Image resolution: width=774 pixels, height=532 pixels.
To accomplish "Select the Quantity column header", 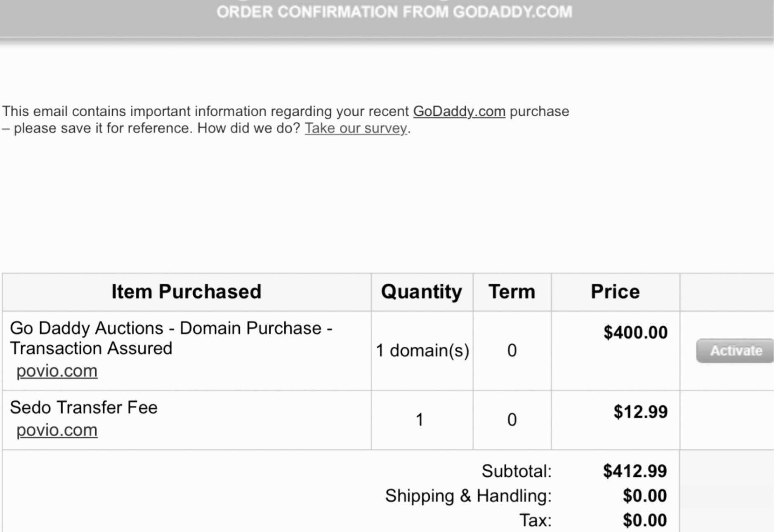I will pyautogui.click(x=422, y=292).
